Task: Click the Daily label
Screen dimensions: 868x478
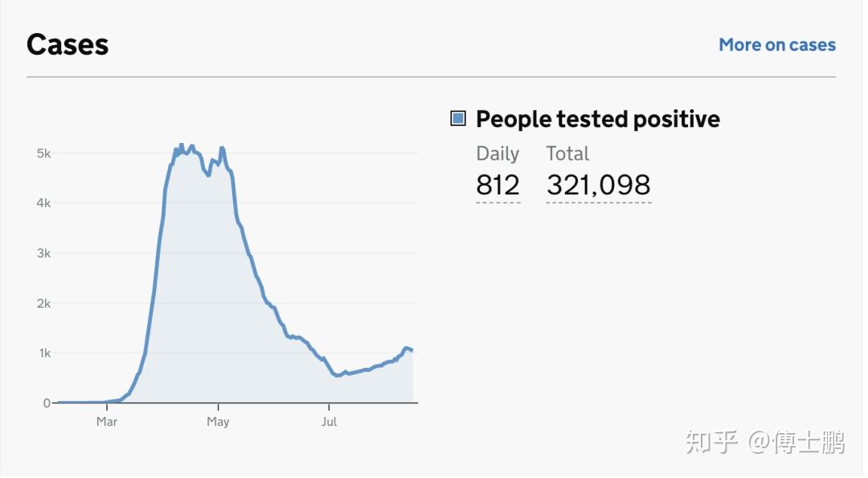Action: [x=497, y=153]
